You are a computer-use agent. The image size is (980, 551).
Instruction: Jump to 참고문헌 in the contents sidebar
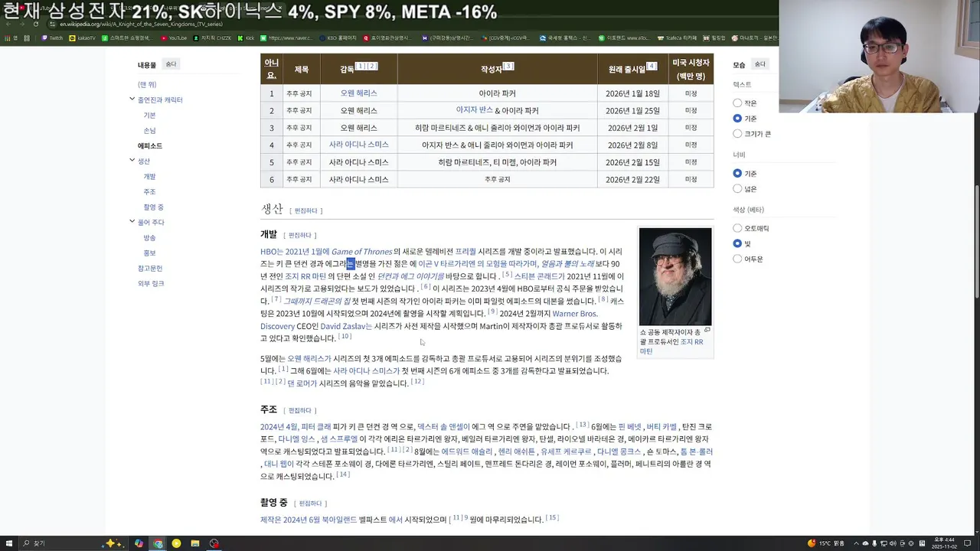[x=150, y=268]
